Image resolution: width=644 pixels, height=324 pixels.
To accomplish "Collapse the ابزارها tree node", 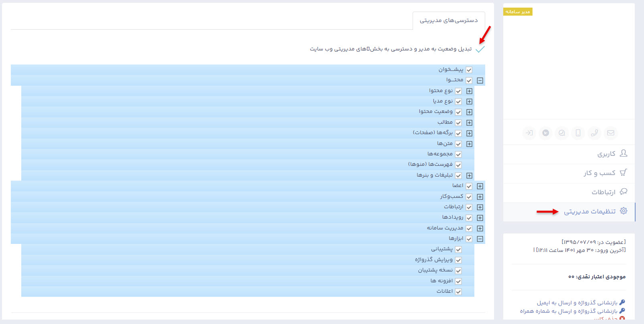I will pyautogui.click(x=480, y=239).
